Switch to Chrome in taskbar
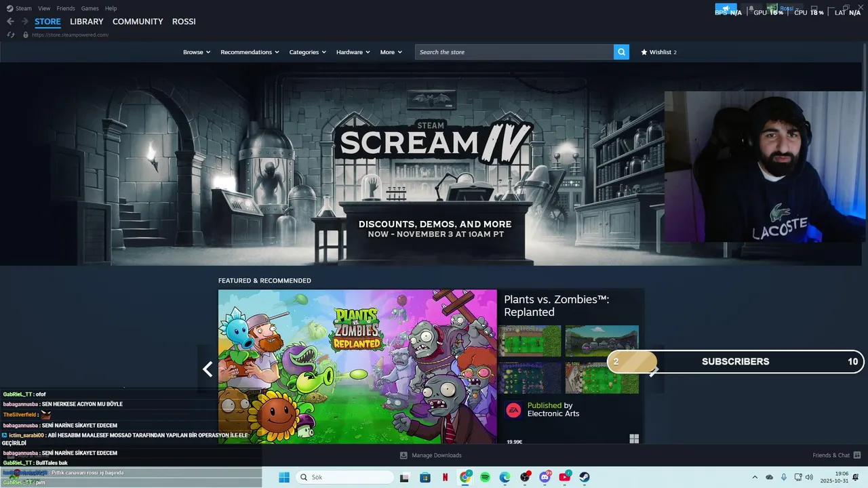Image resolution: width=868 pixels, height=488 pixels. pyautogui.click(x=465, y=477)
